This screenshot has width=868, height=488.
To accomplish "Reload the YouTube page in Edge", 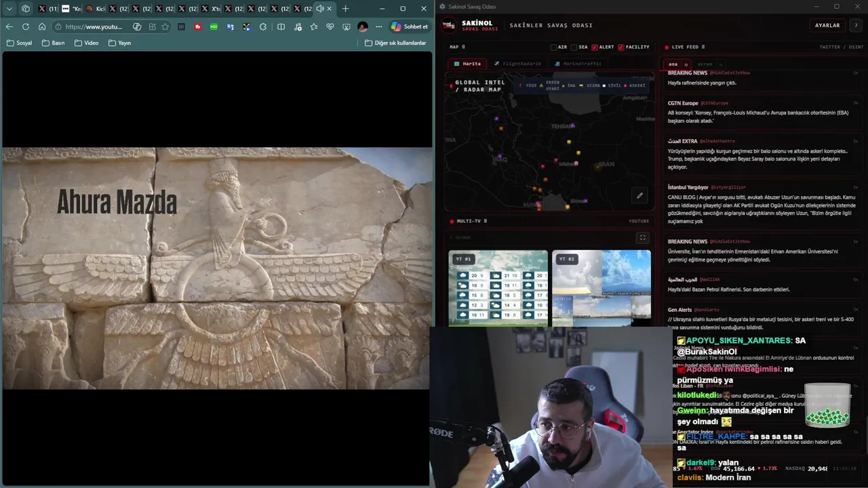I will click(25, 26).
